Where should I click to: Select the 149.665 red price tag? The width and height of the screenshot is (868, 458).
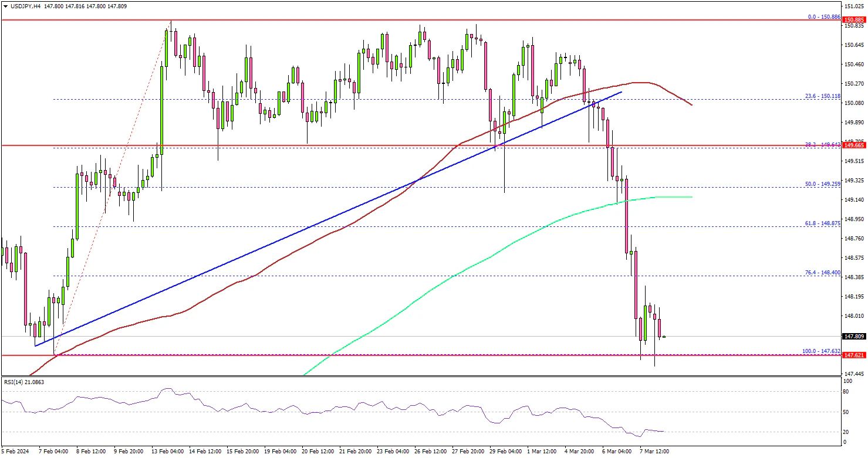(855, 145)
